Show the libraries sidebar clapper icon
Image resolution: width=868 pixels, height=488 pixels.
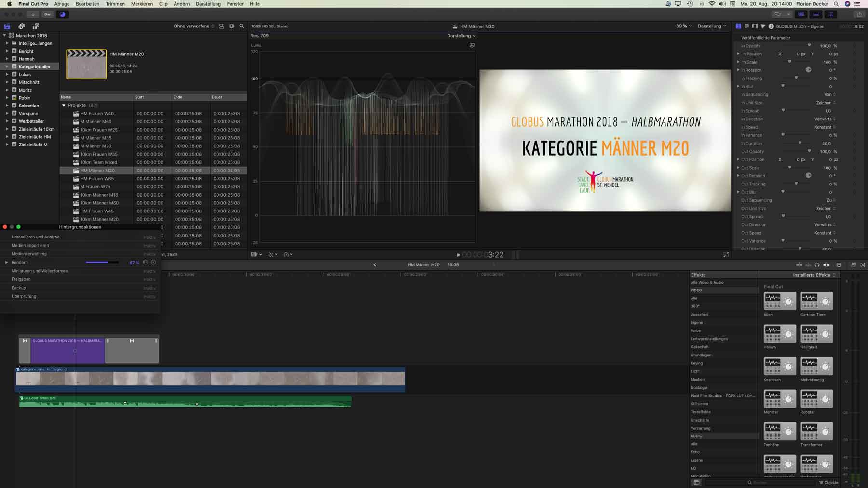click(7, 26)
